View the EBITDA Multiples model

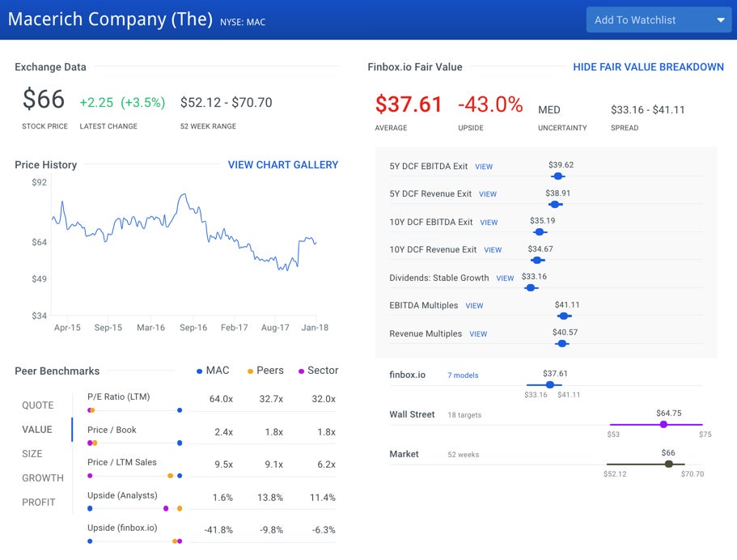[474, 306]
